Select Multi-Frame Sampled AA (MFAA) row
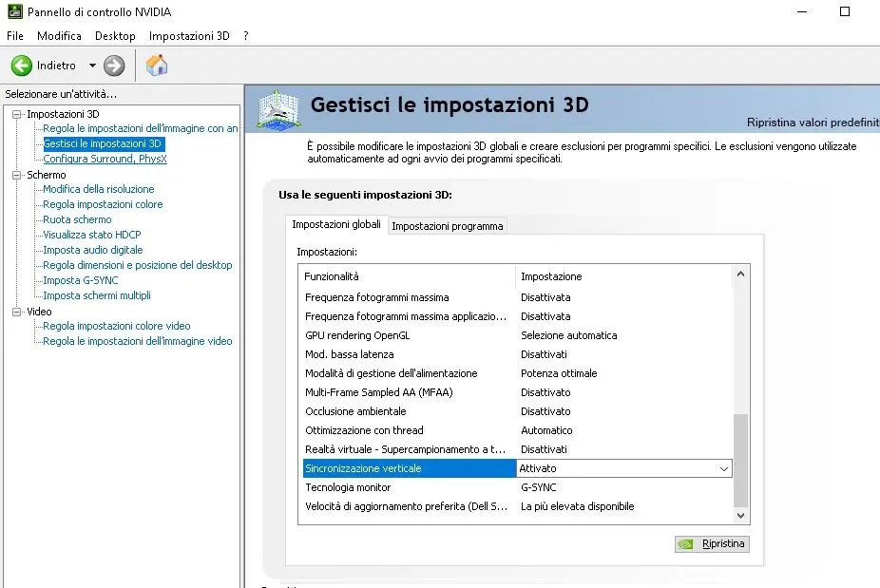The height and width of the screenshot is (588, 880). tap(517, 392)
